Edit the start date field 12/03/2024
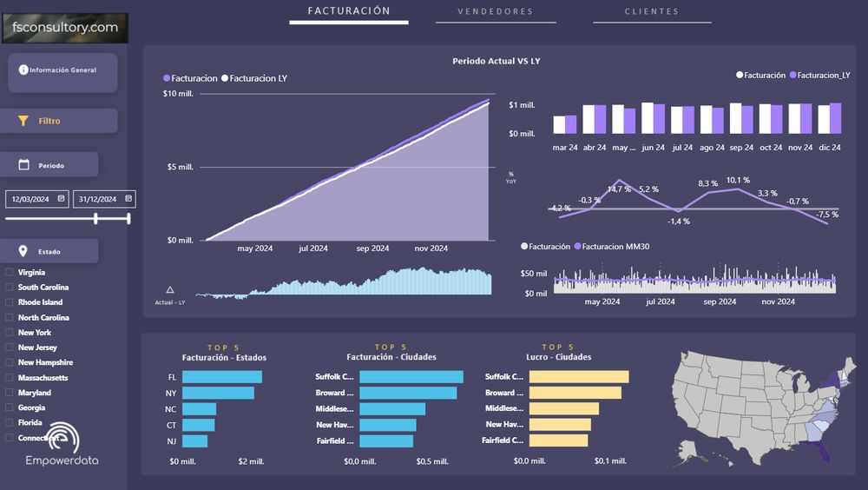 pos(37,199)
